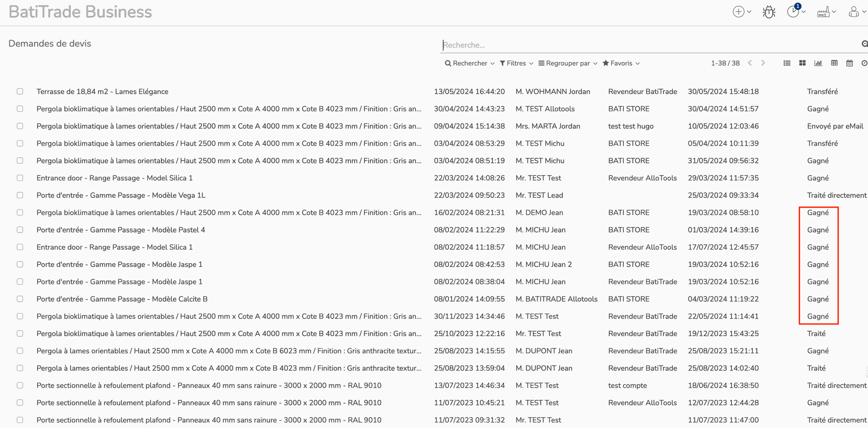Open Porte d'entrée Modèle Pastel 4 record
This screenshot has height=428, width=868.
[121, 230]
